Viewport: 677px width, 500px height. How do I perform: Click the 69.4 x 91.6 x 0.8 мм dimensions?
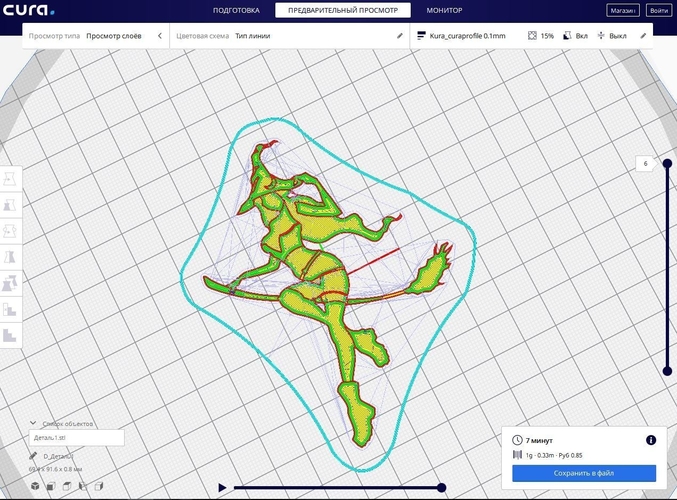tap(55, 469)
